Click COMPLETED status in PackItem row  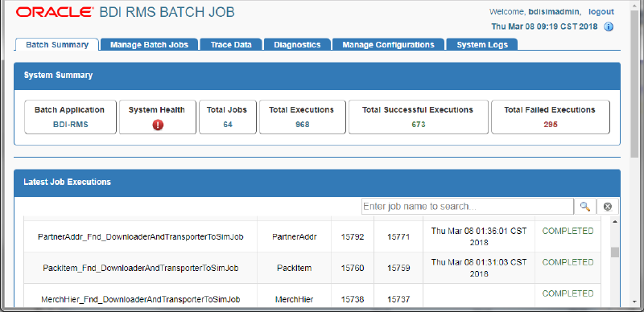[568, 262]
